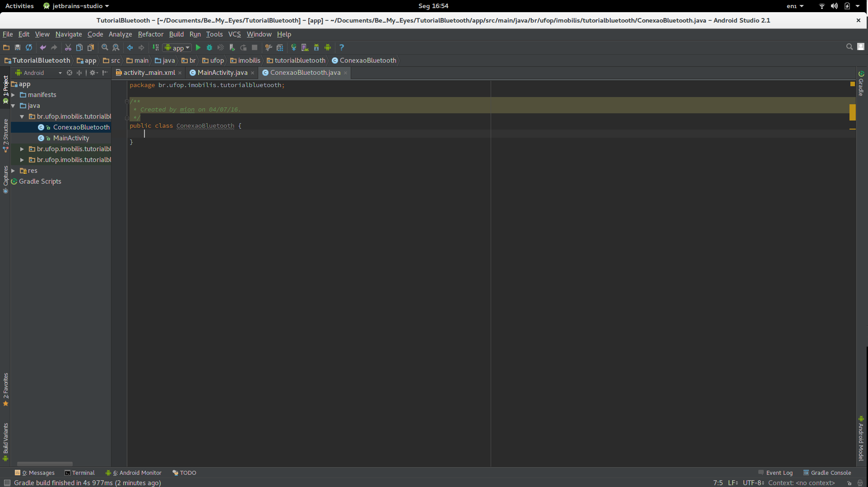868x487 pixels.
Task: Toggle the 2: Favorites tool window
Action: (x=5, y=390)
